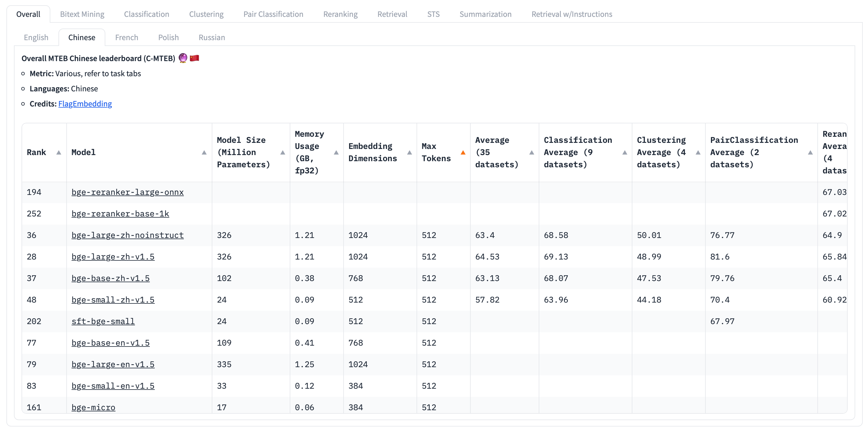The image size is (868, 430).
Task: Click Embedding Dimensions sort arrow
Action: click(409, 153)
